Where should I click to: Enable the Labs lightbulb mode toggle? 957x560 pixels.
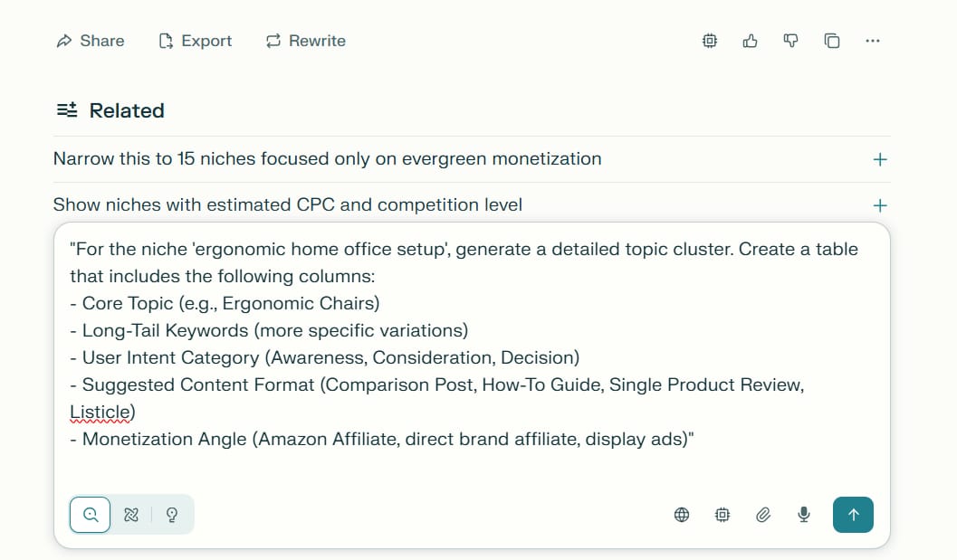172,515
